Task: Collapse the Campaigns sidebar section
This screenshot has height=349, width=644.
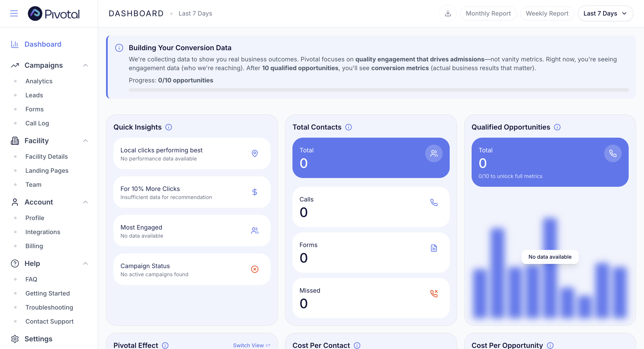Action: click(85, 65)
